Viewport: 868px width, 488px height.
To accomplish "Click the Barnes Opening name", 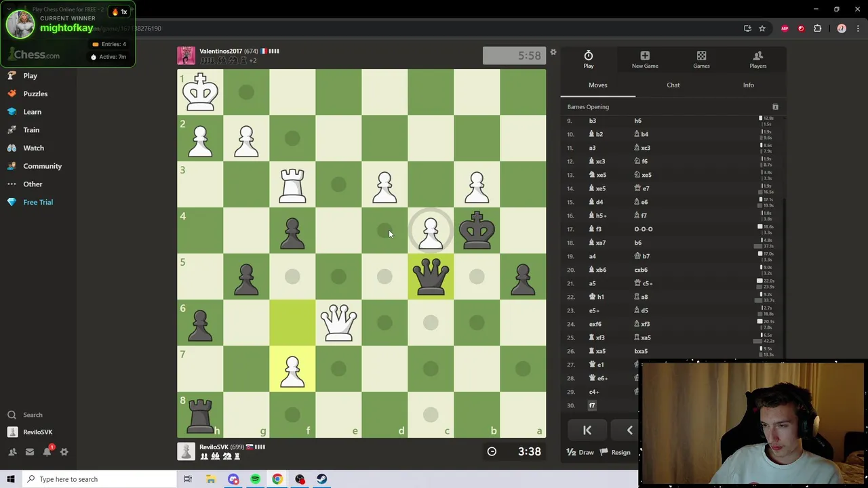I will click(x=588, y=107).
